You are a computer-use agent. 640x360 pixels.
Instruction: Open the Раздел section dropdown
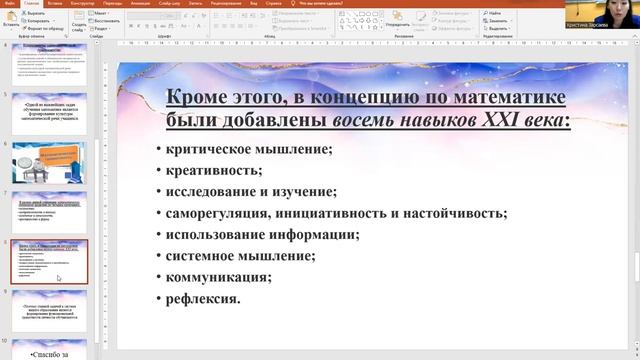(100, 29)
